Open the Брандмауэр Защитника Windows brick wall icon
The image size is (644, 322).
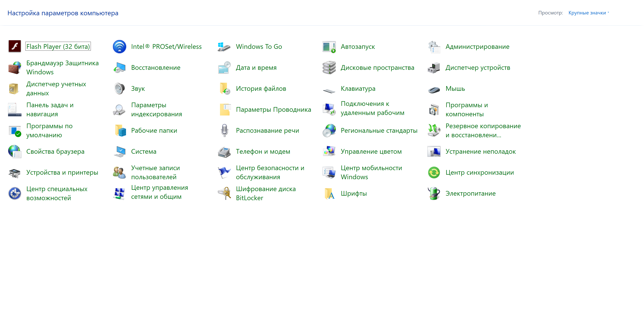coord(14,68)
